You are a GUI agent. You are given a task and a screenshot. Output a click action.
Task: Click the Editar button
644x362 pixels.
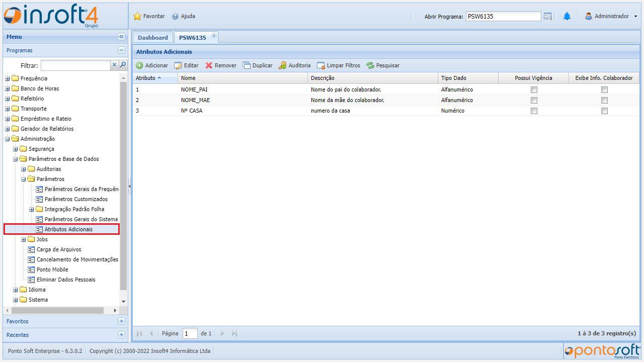pyautogui.click(x=186, y=65)
